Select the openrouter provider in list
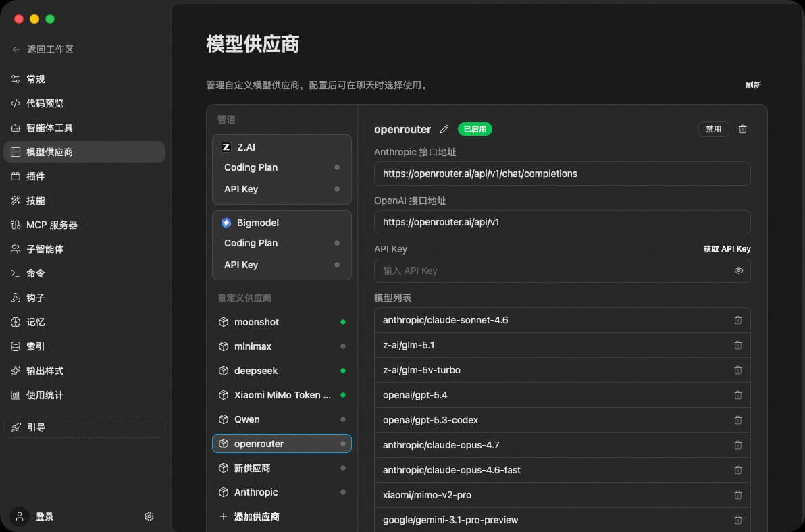Viewport: 805px width, 532px height. point(282,444)
